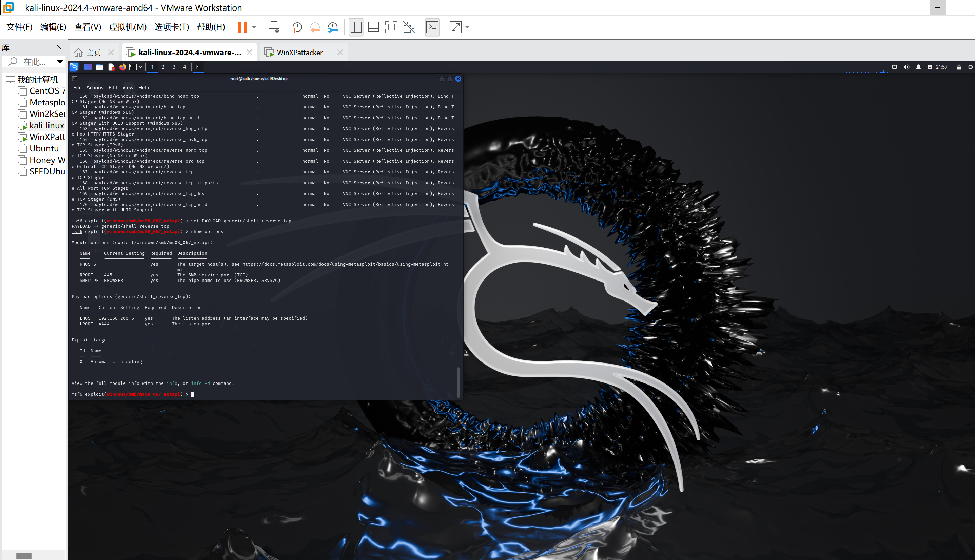Click the Kali volume speaker icon
The width and height of the screenshot is (975, 560).
[x=906, y=67]
